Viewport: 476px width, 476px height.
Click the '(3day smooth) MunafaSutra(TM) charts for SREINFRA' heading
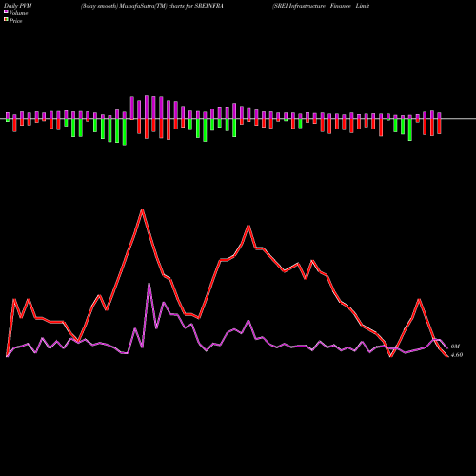(152, 6)
